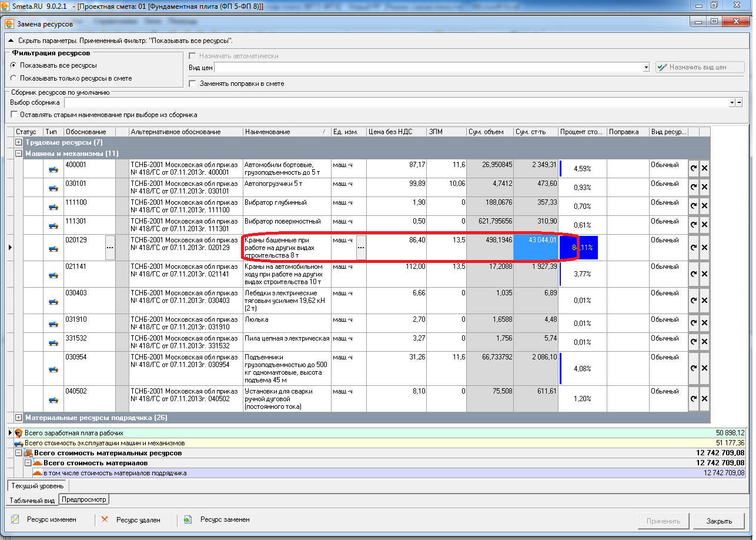
Task: Delete Люлька row with X icon
Action: pos(704,323)
